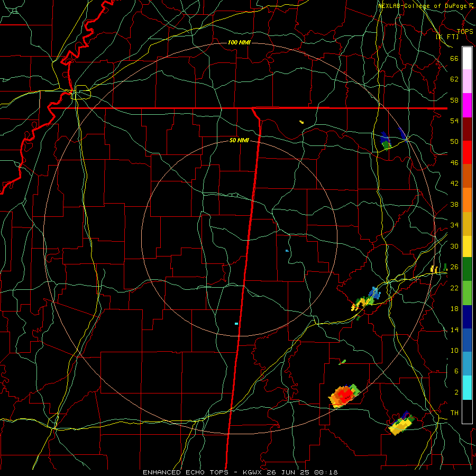Click the [K FT] units label

(447, 37)
